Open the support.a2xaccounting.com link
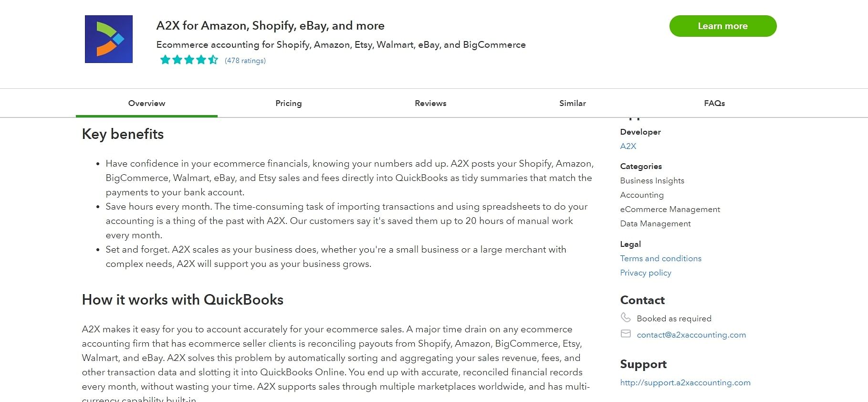The image size is (868, 402). coord(685,382)
